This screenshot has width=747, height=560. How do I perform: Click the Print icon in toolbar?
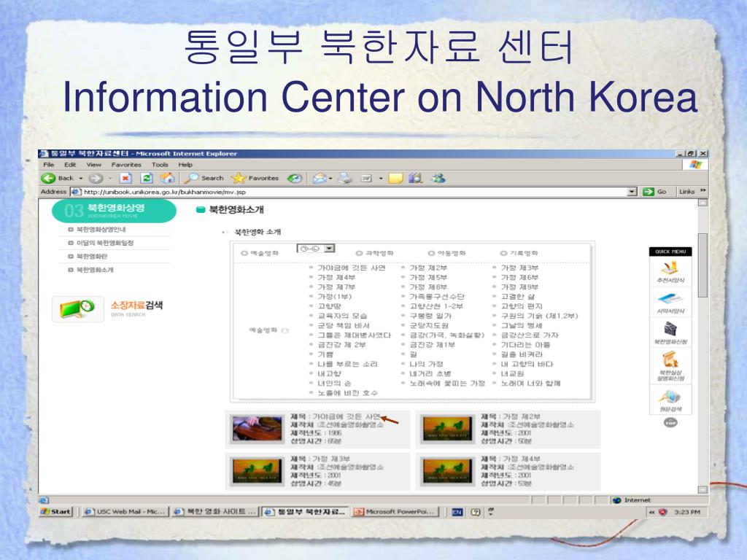click(345, 178)
